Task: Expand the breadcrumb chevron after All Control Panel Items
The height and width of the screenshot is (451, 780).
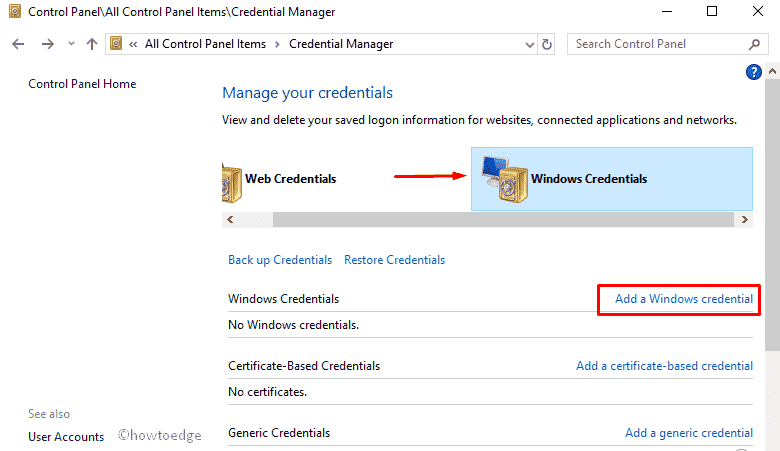Action: coord(277,45)
